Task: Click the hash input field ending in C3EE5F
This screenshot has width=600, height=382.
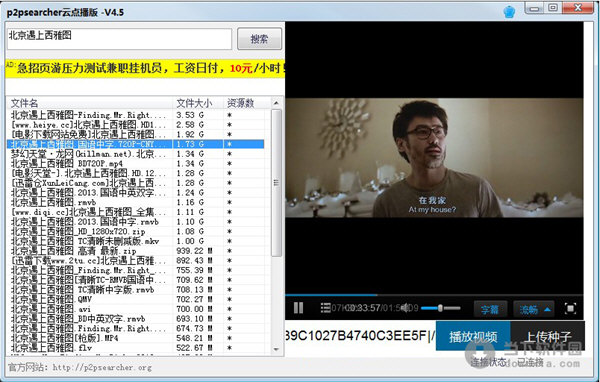Action: [360, 336]
